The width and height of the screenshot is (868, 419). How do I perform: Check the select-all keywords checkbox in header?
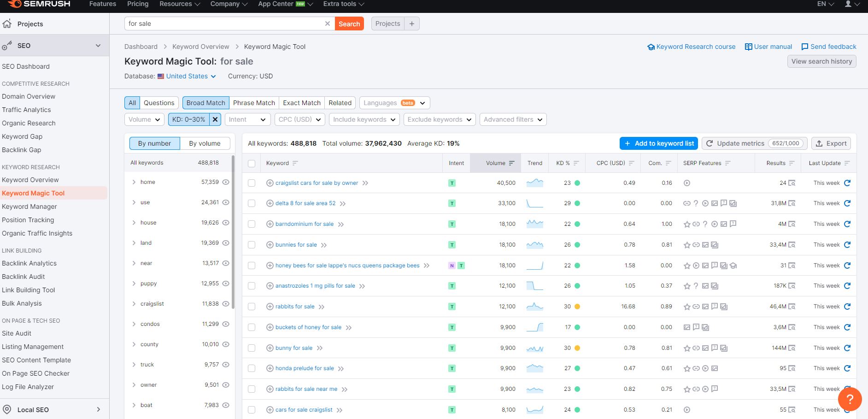[252, 163]
